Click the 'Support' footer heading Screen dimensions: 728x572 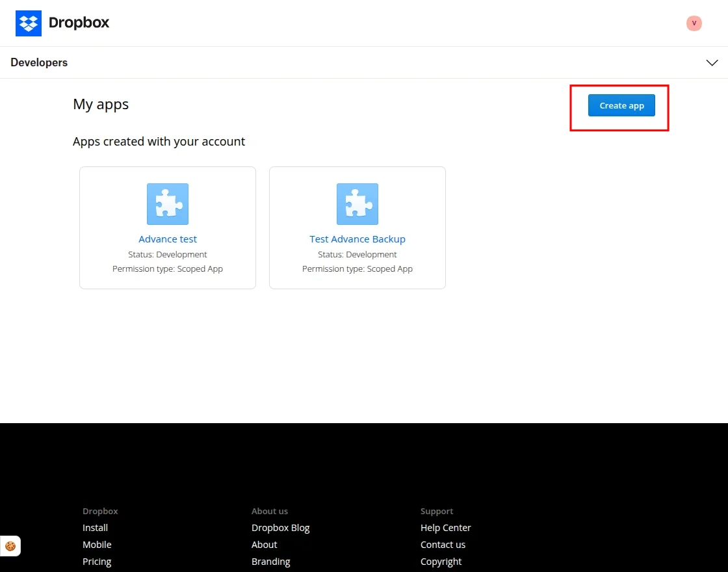tap(437, 511)
